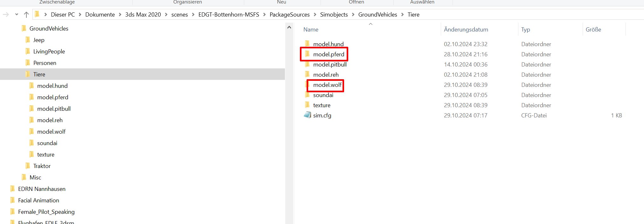The image size is (644, 224).
Task: Sort by Typ column header
Action: click(525, 30)
